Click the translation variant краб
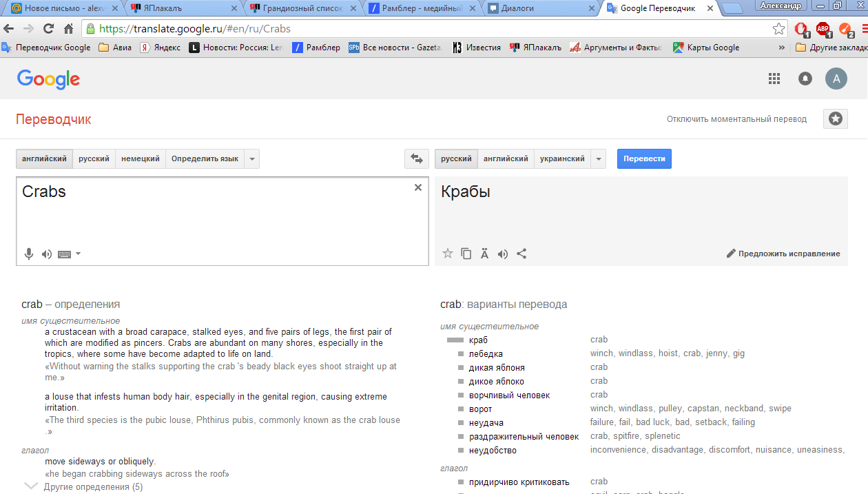 click(x=478, y=340)
